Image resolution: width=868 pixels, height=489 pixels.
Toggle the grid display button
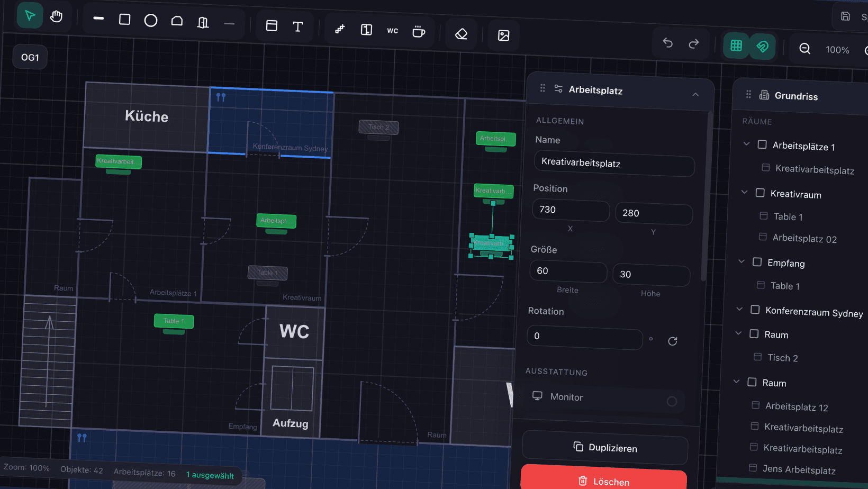[736, 46]
